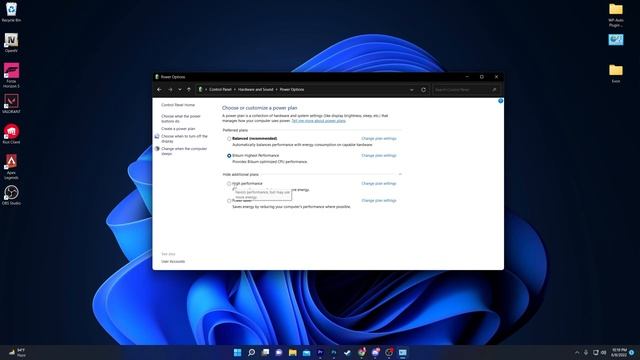Open the bottom-right desktop folder icon

coord(616,73)
